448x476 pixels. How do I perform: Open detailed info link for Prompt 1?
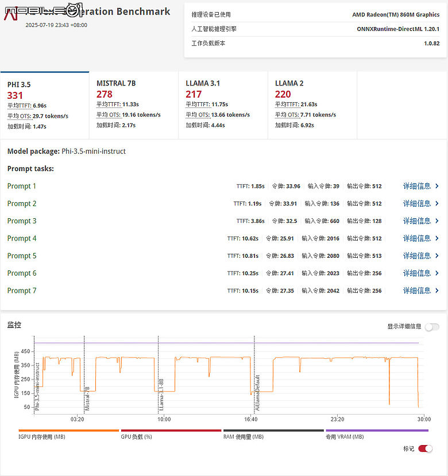(417, 186)
